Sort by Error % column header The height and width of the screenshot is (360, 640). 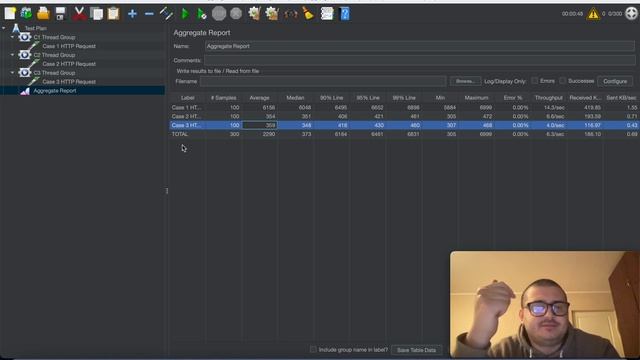(513, 98)
